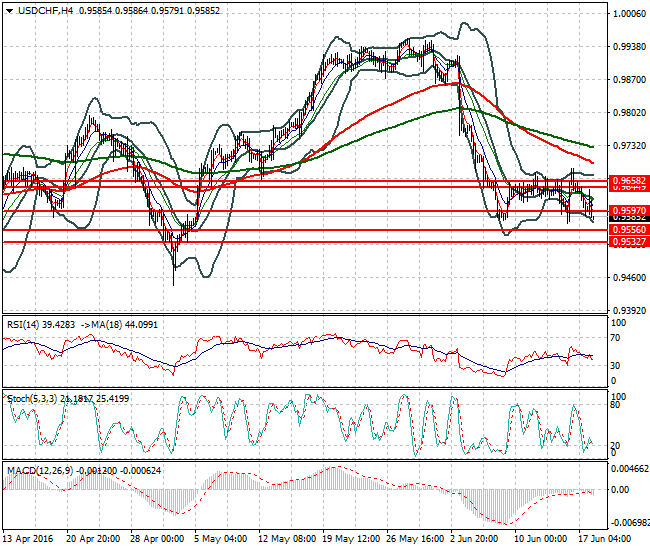The height and width of the screenshot is (550, 650).
Task: Click the -0.006982 MACD scale value
Action: (x=629, y=522)
